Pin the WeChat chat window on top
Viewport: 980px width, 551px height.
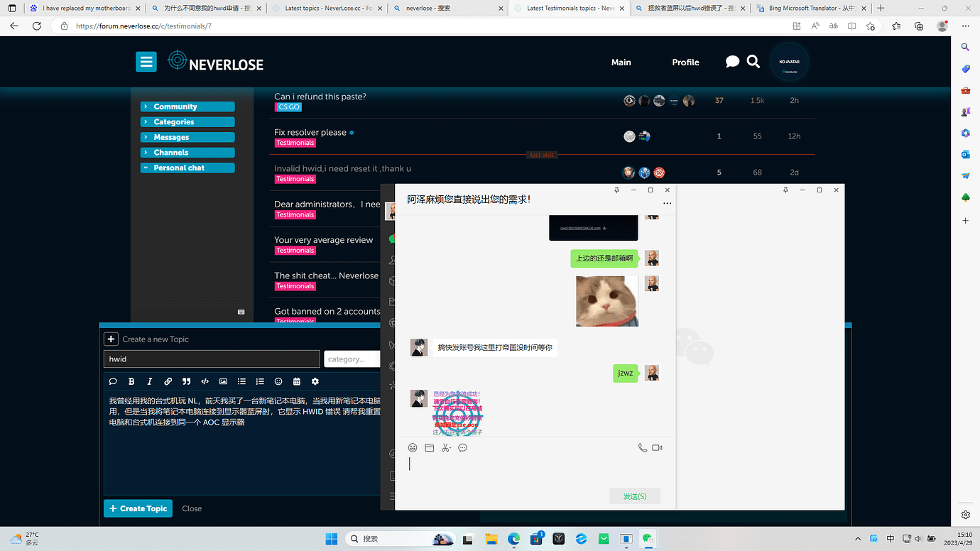point(616,190)
